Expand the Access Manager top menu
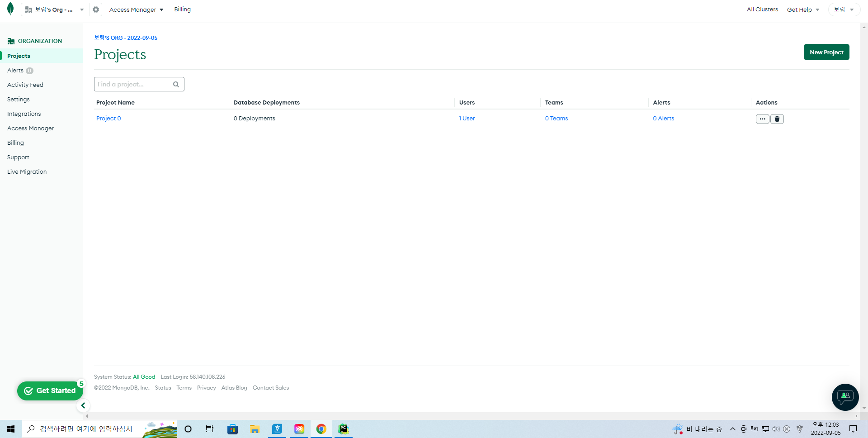 coord(136,10)
